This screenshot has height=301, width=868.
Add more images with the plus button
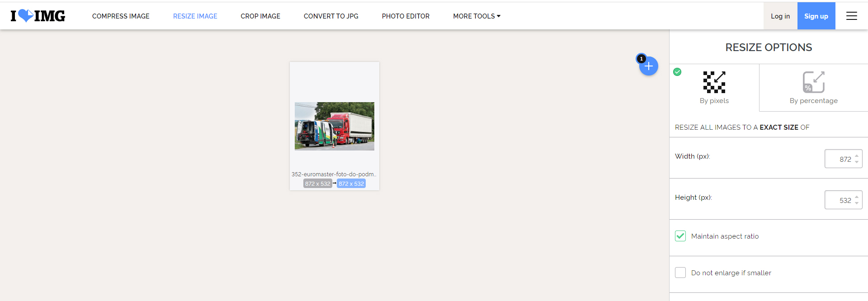coord(649,66)
